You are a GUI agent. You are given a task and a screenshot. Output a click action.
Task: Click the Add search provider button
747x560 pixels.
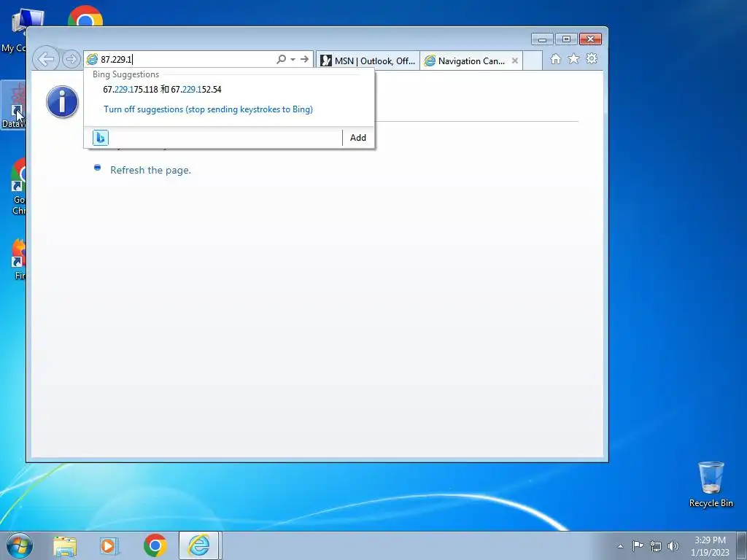358,138
